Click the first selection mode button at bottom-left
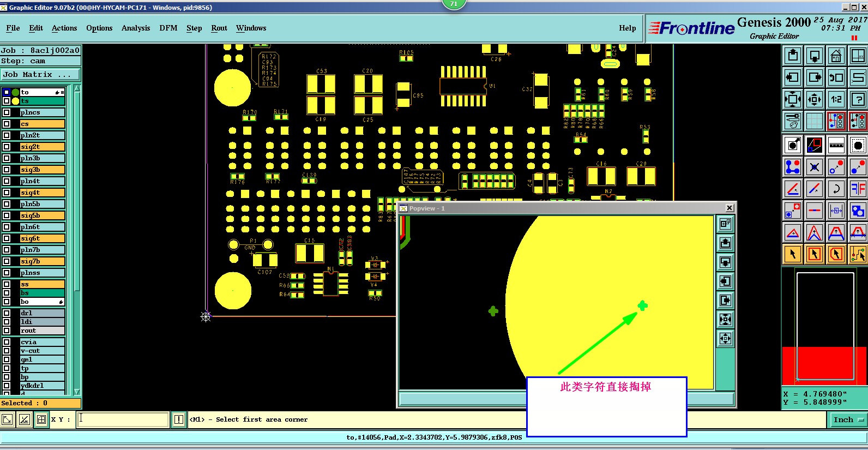Screen dimensions: 868x450 pos(7,419)
